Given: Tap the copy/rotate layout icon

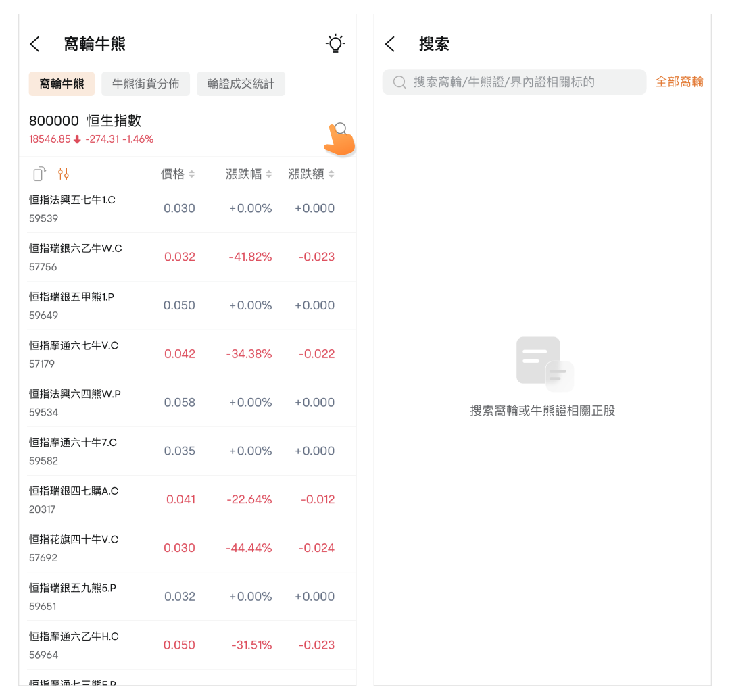Looking at the screenshot, I should (x=39, y=174).
